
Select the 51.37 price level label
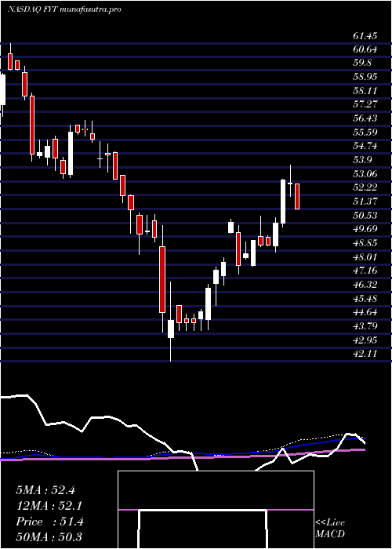[365, 202]
